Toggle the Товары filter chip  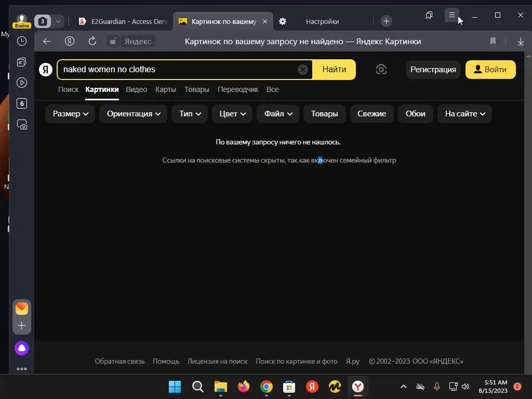(x=324, y=114)
